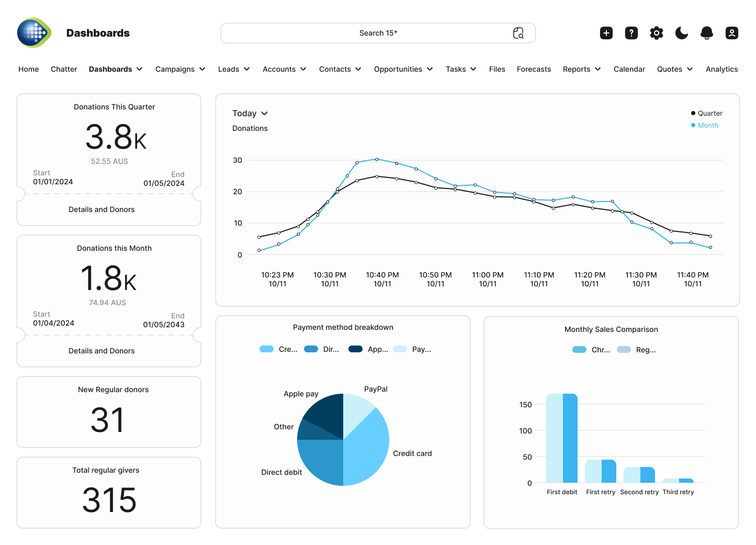Toggle the App... legend swatch
The height and width of the screenshot is (545, 756).
[356, 349]
